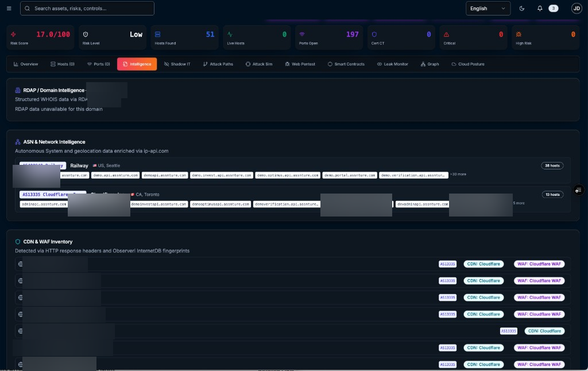This screenshot has width=588, height=371.
Task: Click the US flag next to Seattle
Action: point(95,165)
